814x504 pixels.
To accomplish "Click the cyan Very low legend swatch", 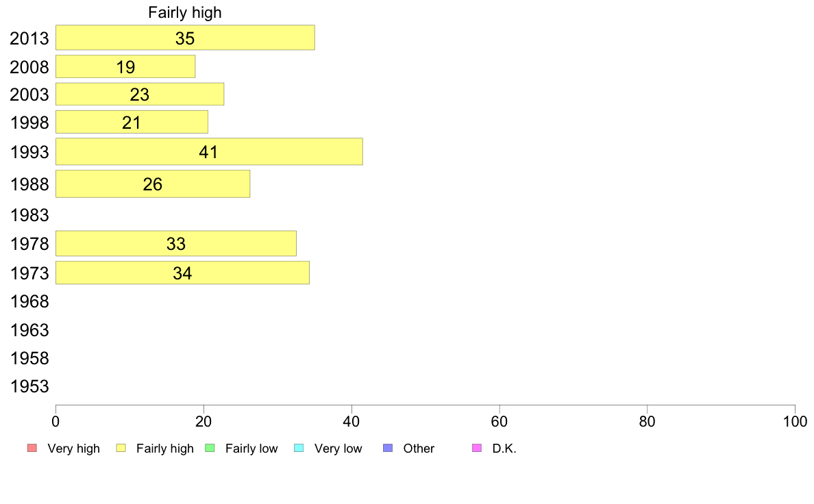I will [x=299, y=448].
